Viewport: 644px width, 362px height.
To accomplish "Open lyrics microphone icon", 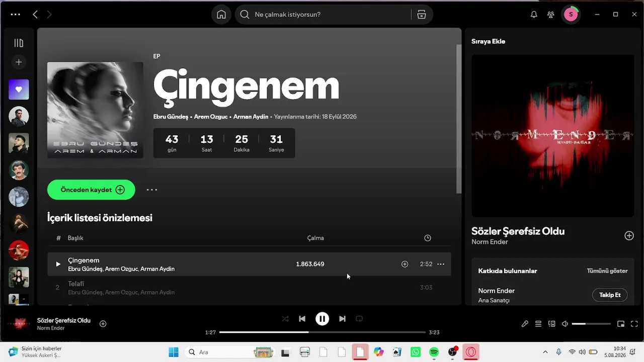I will [x=525, y=324].
